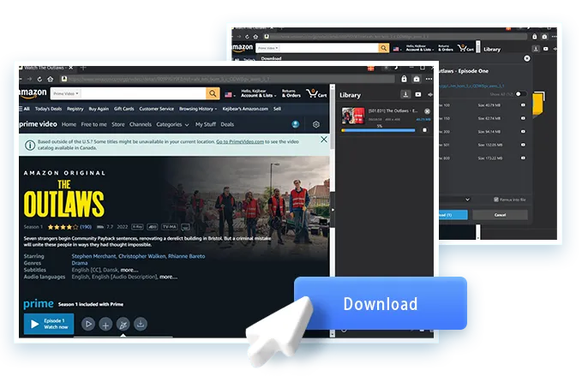Image resolution: width=588 pixels, height=376 pixels.
Task: Expand the Categories menu in Prime Video
Action: tap(172, 124)
